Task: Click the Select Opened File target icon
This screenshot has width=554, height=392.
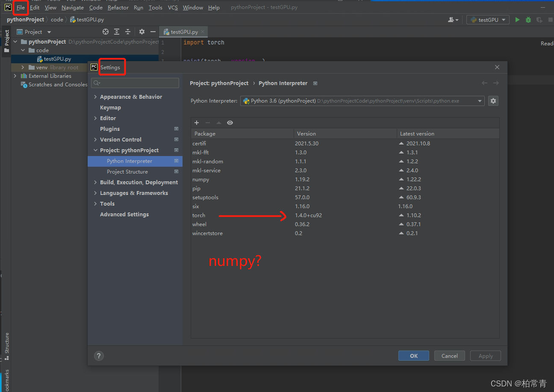Action: pos(106,32)
